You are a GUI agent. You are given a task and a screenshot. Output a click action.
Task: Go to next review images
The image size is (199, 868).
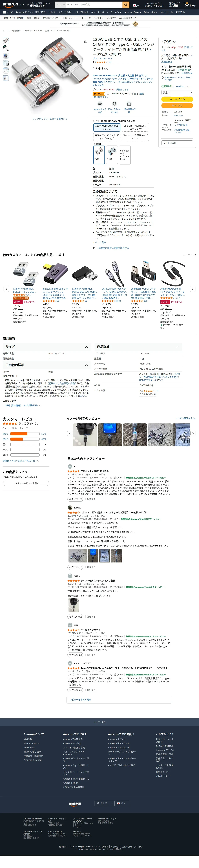point(193,433)
